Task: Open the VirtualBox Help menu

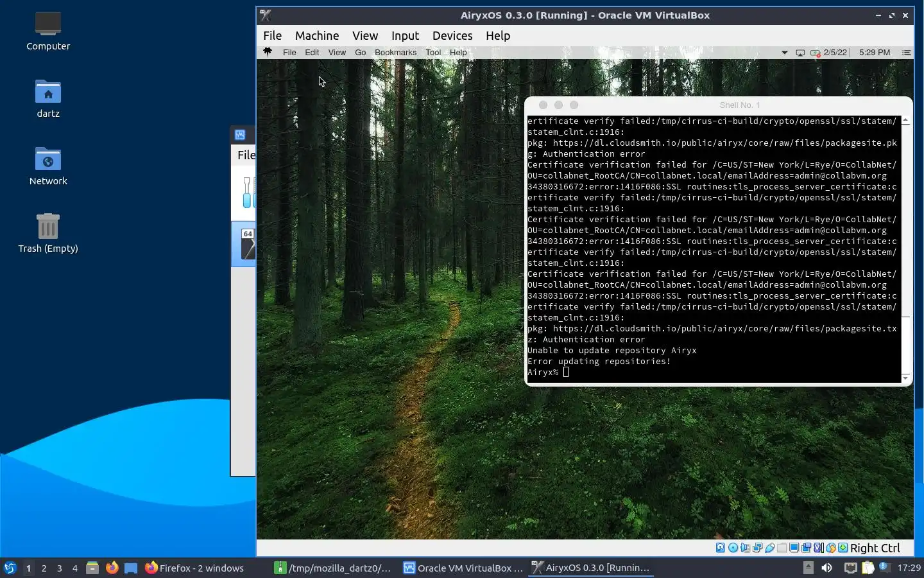Action: click(498, 35)
